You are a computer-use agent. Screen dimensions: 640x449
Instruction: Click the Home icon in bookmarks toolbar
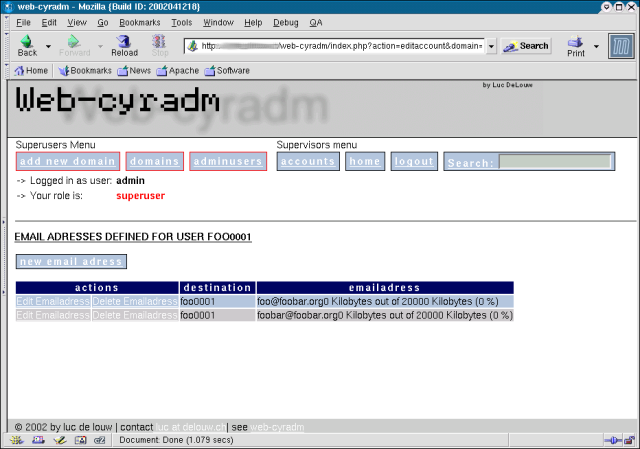(x=30, y=71)
